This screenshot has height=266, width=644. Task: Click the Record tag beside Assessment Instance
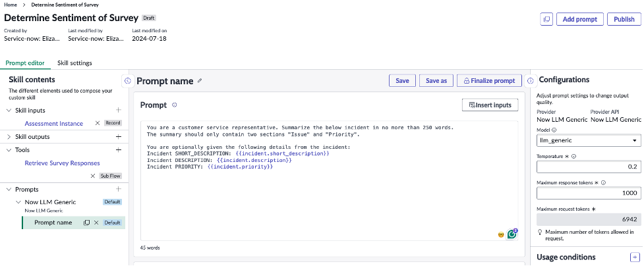point(113,123)
